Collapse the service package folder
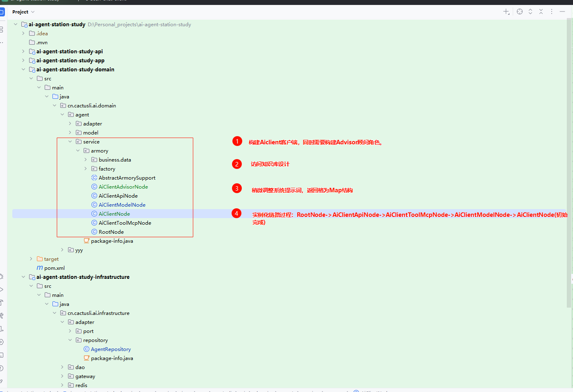 (70, 142)
